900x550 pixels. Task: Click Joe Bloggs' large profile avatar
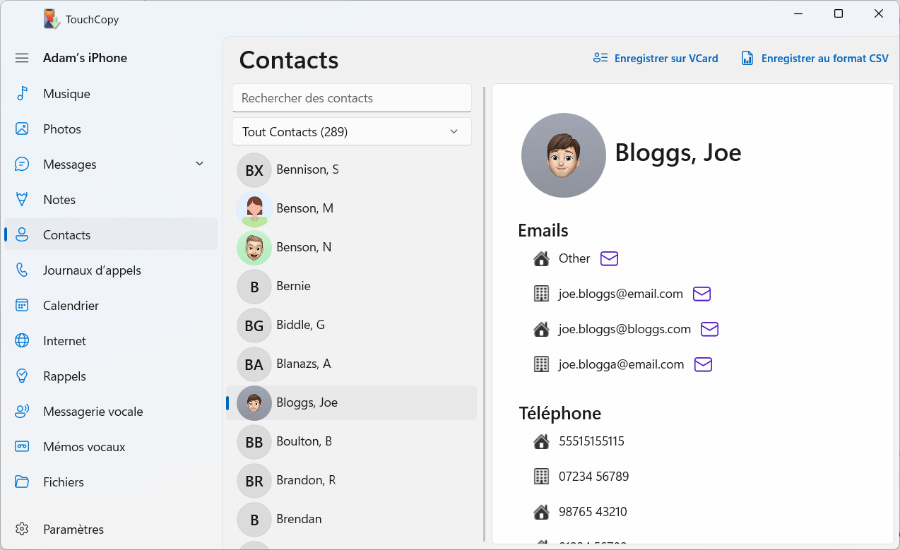[x=563, y=155]
